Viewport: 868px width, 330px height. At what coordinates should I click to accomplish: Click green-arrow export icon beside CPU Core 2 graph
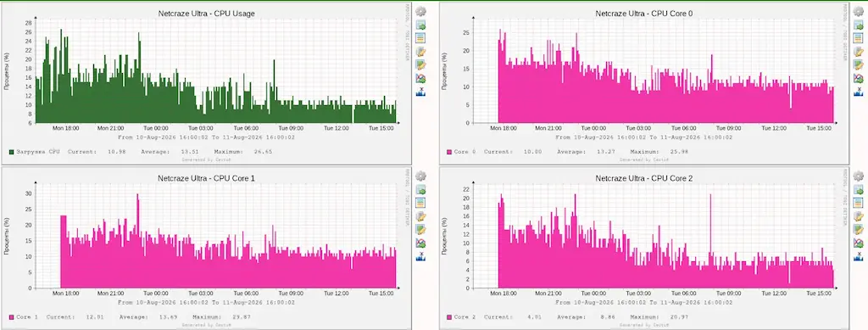[x=859, y=190]
